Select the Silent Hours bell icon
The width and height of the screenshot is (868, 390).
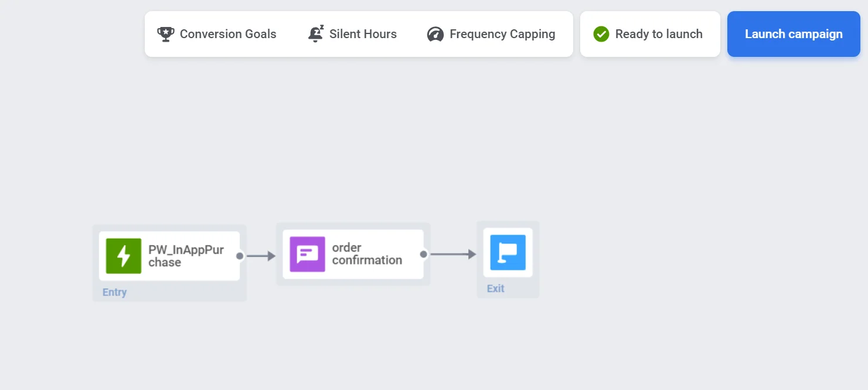click(x=315, y=33)
